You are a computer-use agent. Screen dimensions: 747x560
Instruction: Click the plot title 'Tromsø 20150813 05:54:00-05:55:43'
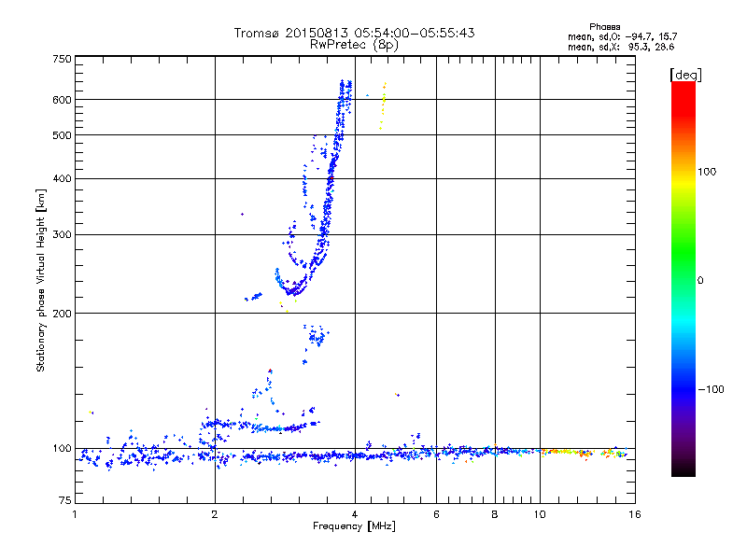pos(354,33)
